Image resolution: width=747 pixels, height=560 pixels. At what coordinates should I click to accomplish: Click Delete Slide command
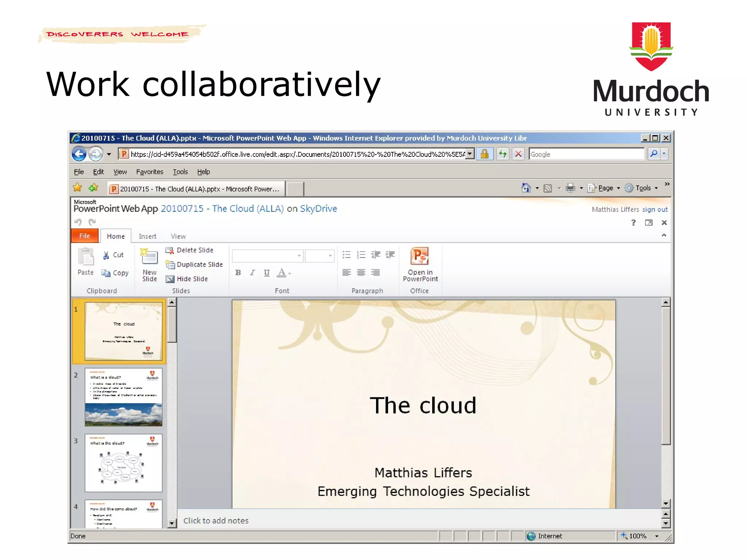tap(189, 250)
